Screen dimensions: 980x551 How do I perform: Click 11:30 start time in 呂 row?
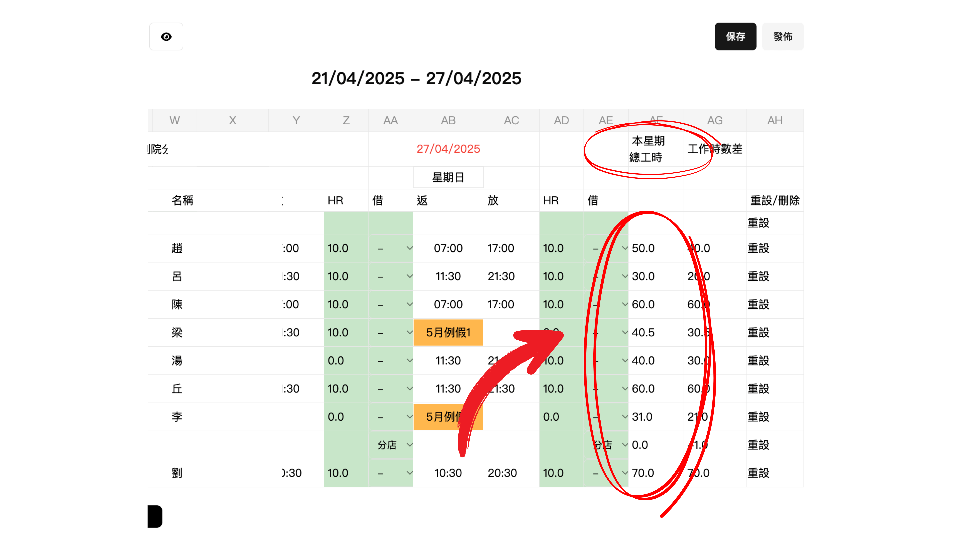448,276
